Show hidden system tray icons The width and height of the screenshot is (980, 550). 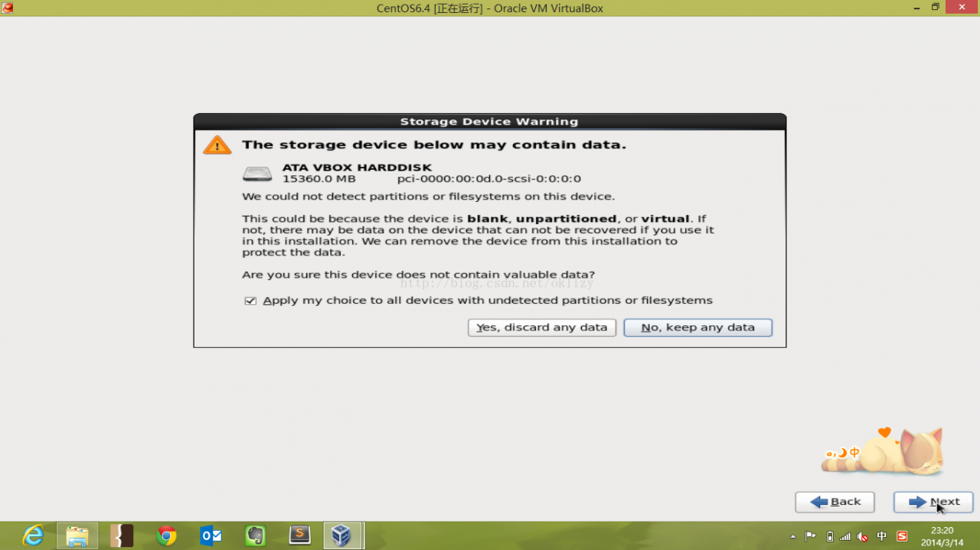click(x=793, y=536)
